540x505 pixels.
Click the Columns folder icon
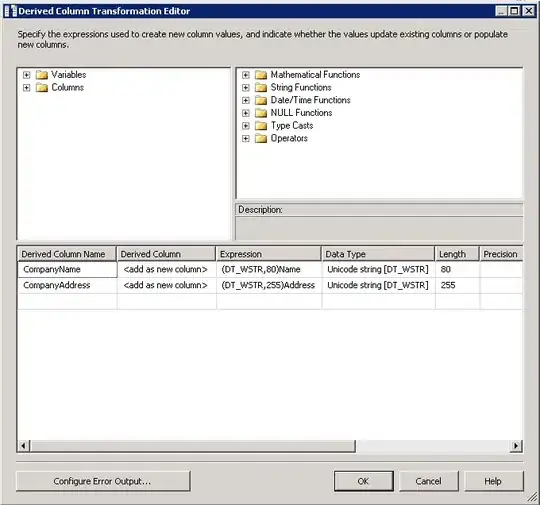point(42,87)
